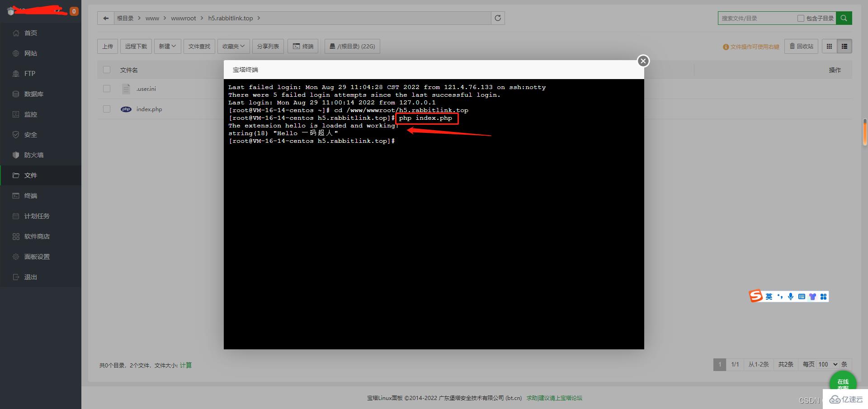
Task: Click wwwroot in the breadcrumb path
Action: point(184,18)
